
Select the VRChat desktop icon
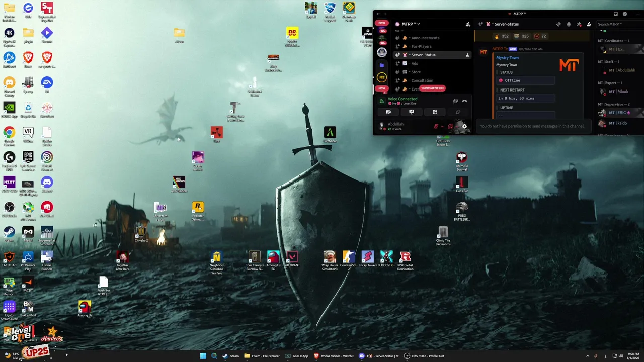coord(28,134)
